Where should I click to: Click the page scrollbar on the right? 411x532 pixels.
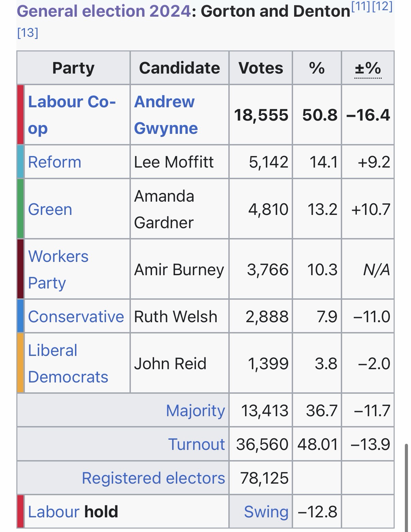point(406,484)
